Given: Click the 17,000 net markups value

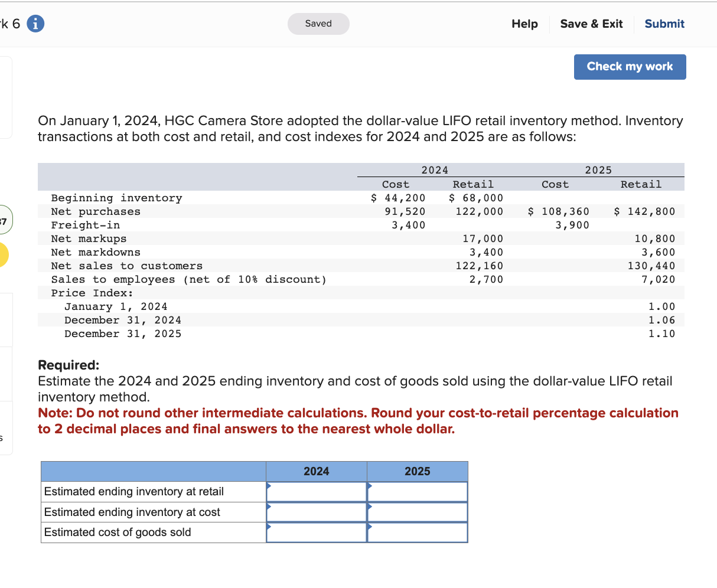Looking at the screenshot, I should click(x=483, y=239).
